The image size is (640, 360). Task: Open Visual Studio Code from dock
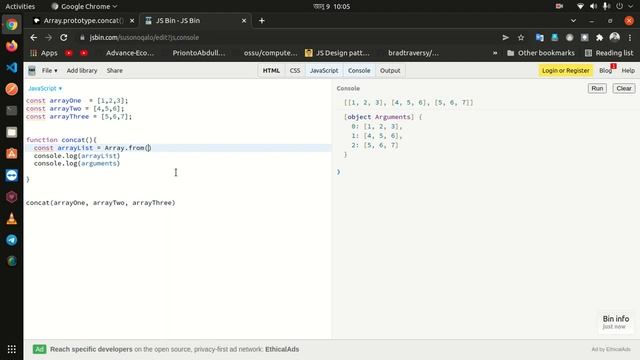point(12,67)
